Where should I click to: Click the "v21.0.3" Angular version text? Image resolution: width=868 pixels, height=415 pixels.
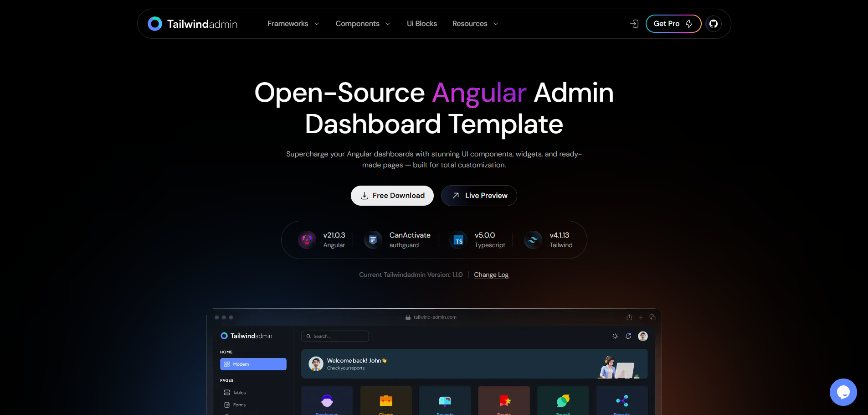[x=334, y=235]
